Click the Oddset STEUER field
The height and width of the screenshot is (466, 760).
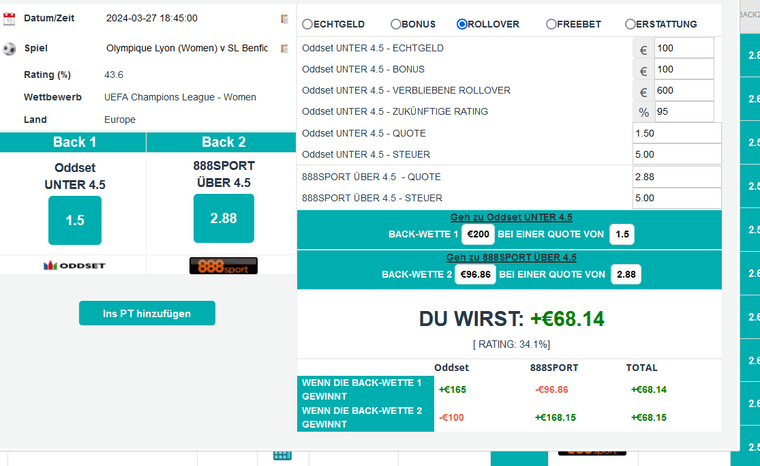click(677, 155)
